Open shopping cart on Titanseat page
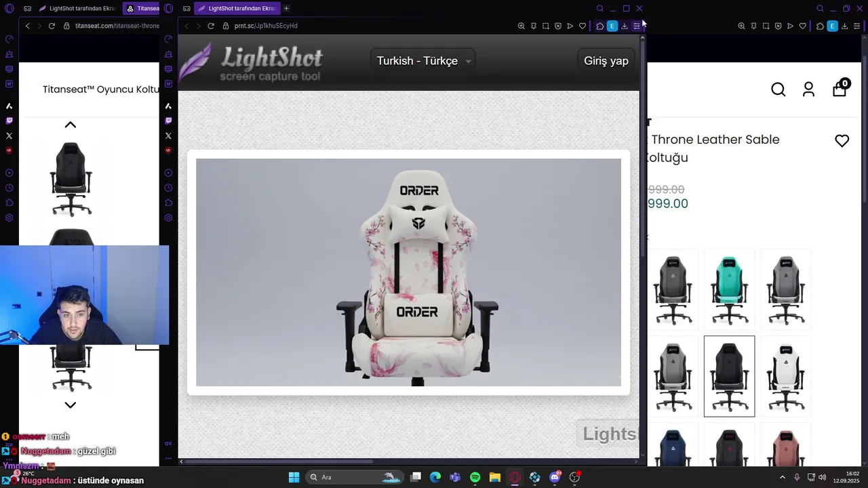This screenshot has height=488, width=868. coord(841,88)
